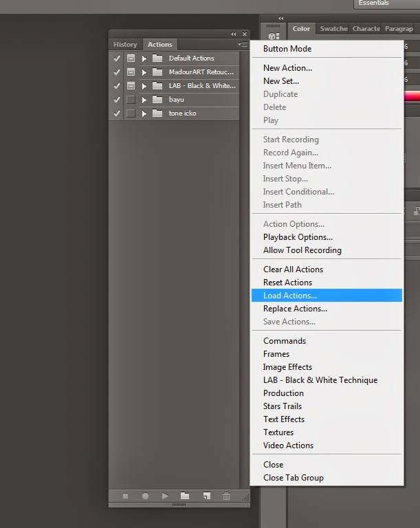Click the Actions panel bottom resize gripper
Image resolution: width=420 pixels, height=528 pixels.
click(179, 505)
